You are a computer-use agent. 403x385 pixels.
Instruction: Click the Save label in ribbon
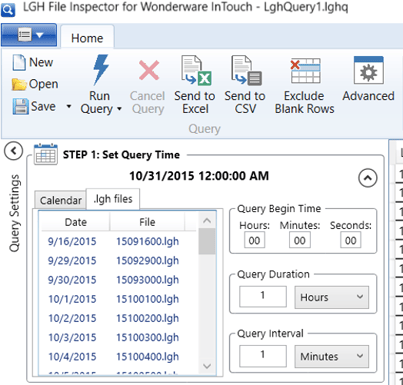point(43,107)
